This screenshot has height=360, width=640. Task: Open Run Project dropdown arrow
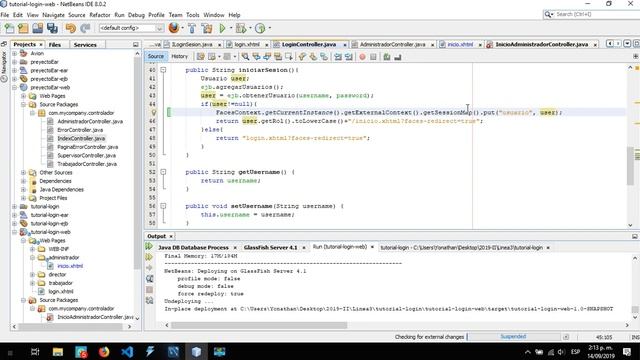click(x=231, y=28)
